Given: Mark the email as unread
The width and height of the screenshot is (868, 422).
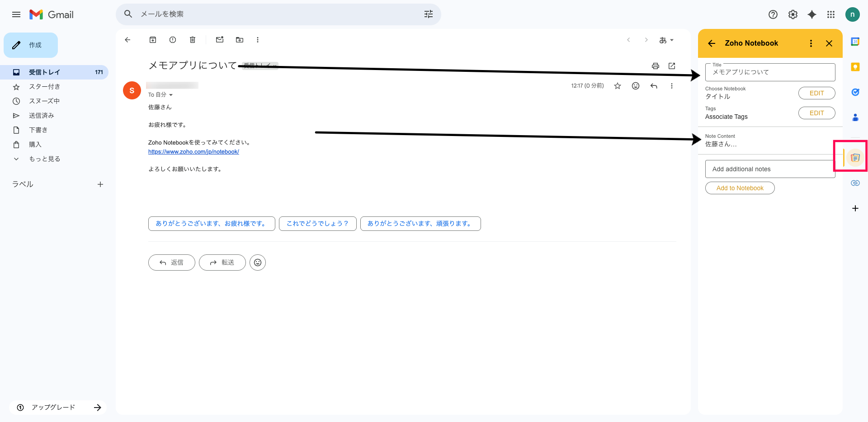Looking at the screenshot, I should point(220,40).
